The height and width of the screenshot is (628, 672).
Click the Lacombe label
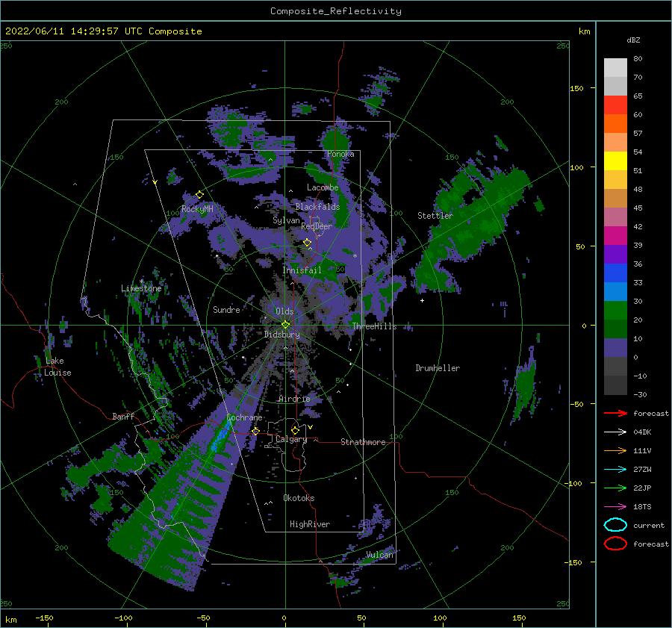tap(323, 187)
